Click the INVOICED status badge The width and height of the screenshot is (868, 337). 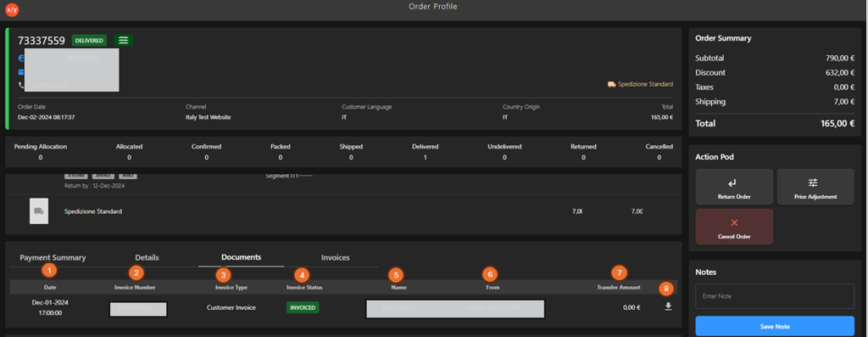coord(303,307)
